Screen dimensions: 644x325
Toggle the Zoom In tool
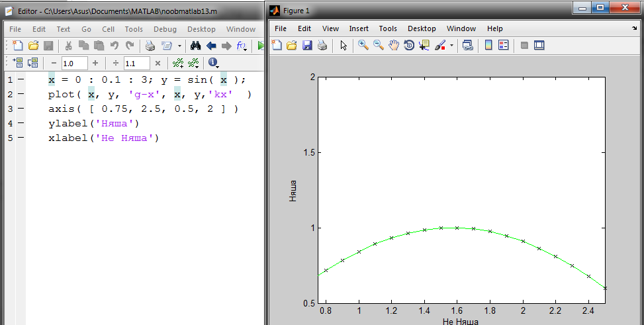[363, 45]
